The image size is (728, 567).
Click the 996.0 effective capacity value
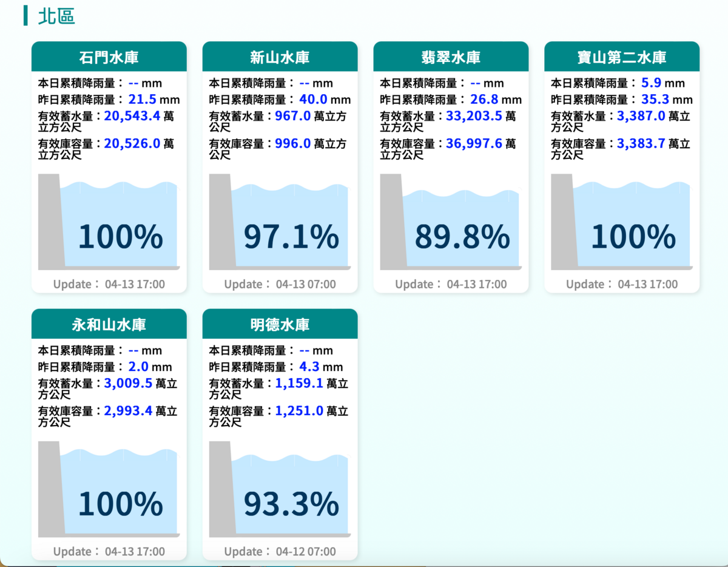(293, 144)
